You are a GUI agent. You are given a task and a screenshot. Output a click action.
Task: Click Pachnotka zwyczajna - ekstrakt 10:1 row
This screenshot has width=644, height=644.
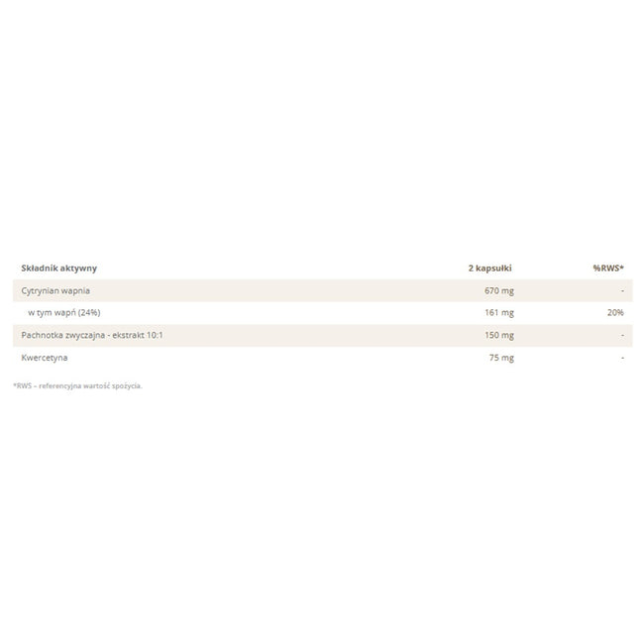(x=322, y=335)
